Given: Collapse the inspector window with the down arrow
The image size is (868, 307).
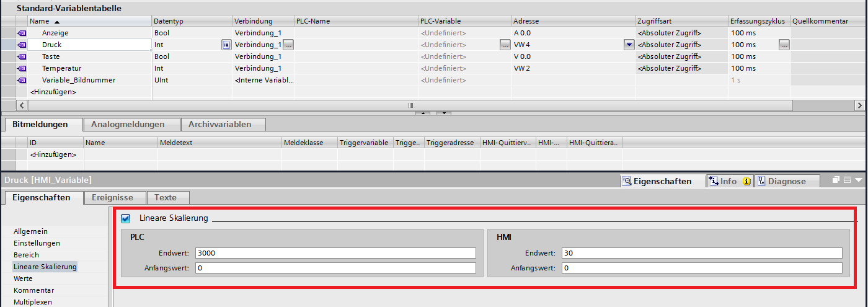Looking at the screenshot, I should tap(859, 180).
